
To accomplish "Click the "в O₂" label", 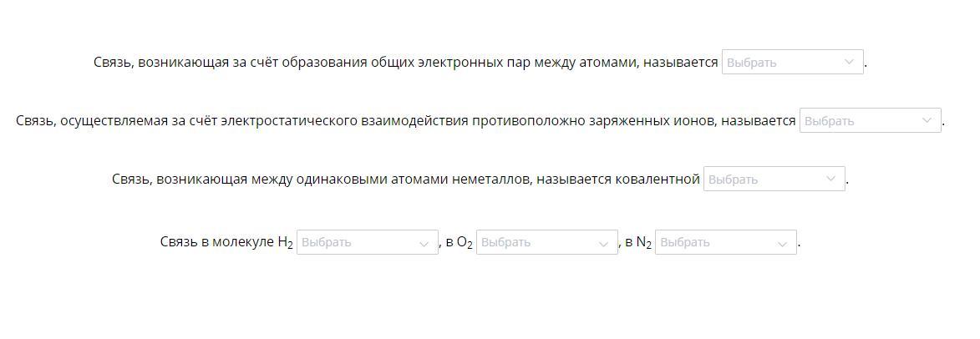I will point(460,242).
